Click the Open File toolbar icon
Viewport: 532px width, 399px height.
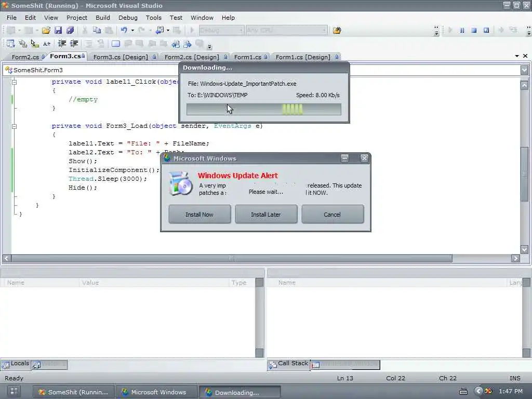46,30
